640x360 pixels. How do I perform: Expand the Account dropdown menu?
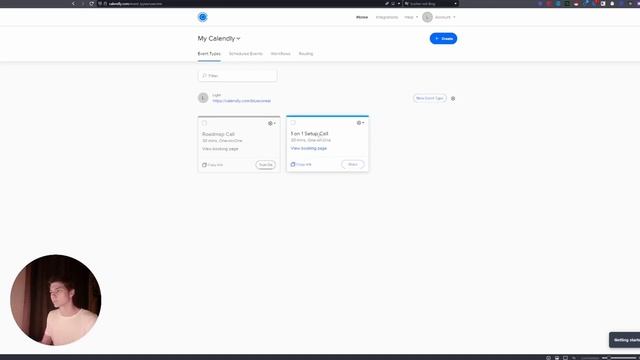point(445,17)
